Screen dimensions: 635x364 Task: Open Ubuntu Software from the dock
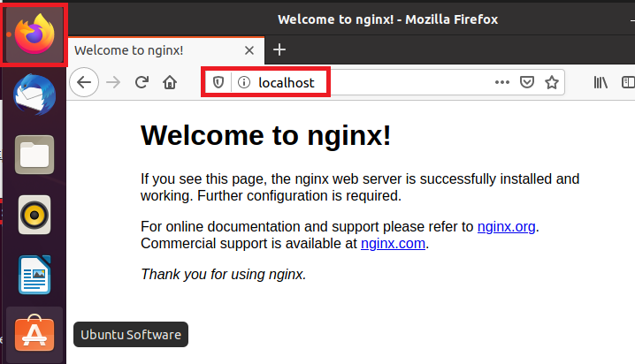pyautogui.click(x=34, y=334)
